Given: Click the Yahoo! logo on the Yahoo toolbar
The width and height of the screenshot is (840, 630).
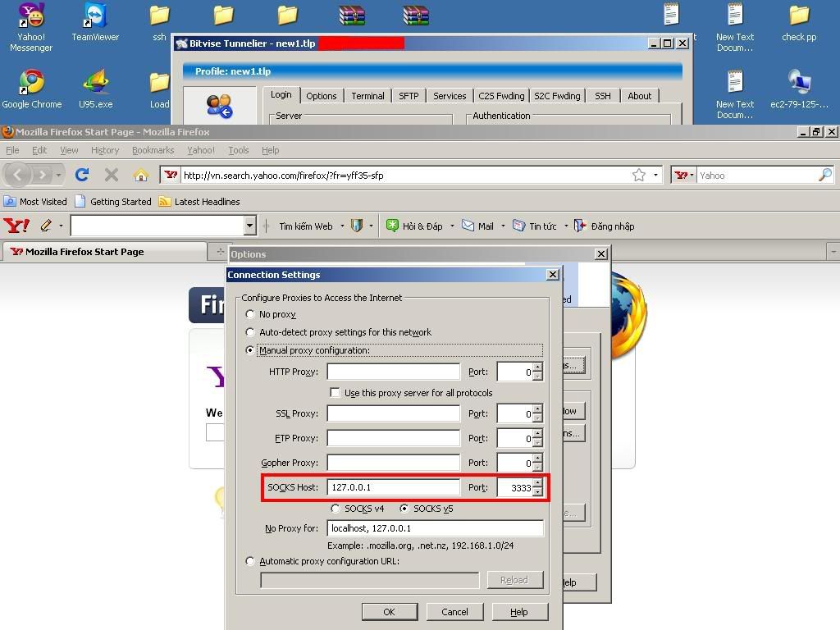Looking at the screenshot, I should [16, 226].
